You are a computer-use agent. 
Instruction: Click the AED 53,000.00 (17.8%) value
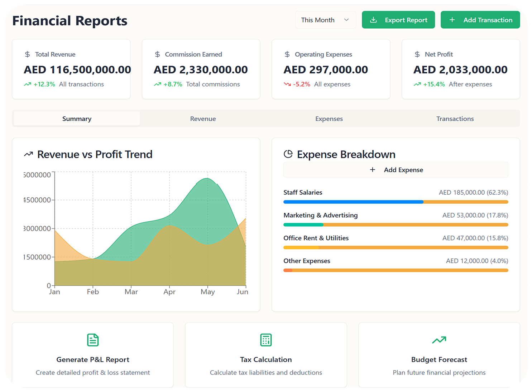[475, 215]
